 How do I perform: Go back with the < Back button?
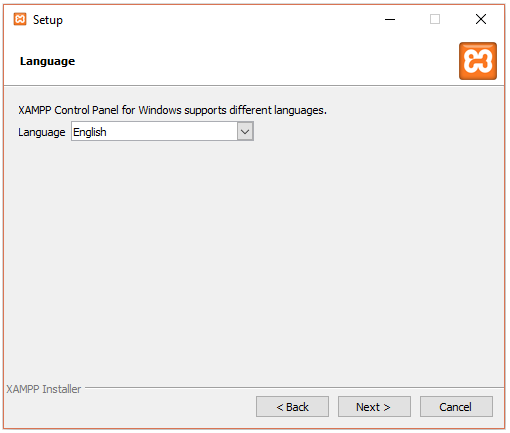292,407
